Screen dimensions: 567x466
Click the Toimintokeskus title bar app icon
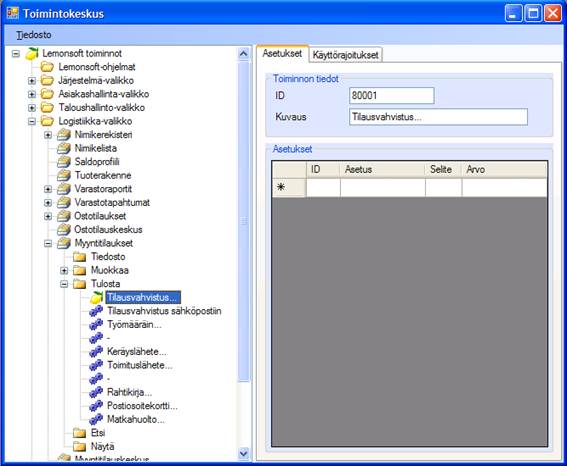tap(12, 13)
